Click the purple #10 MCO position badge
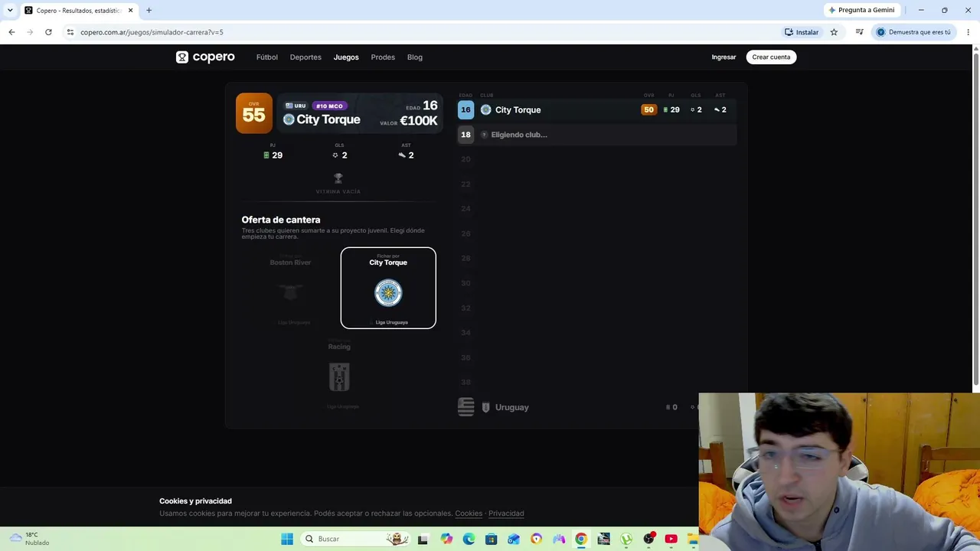 [330, 106]
